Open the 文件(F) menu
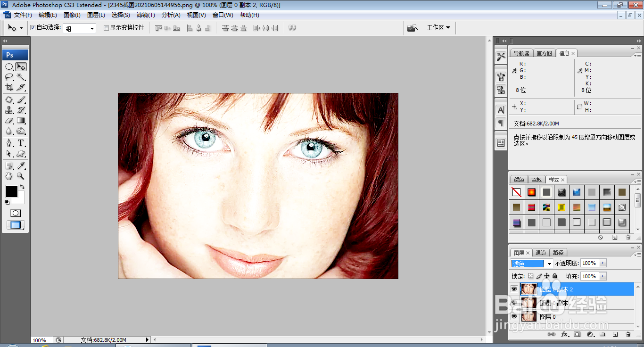Image resolution: width=644 pixels, height=347 pixels. pos(23,15)
